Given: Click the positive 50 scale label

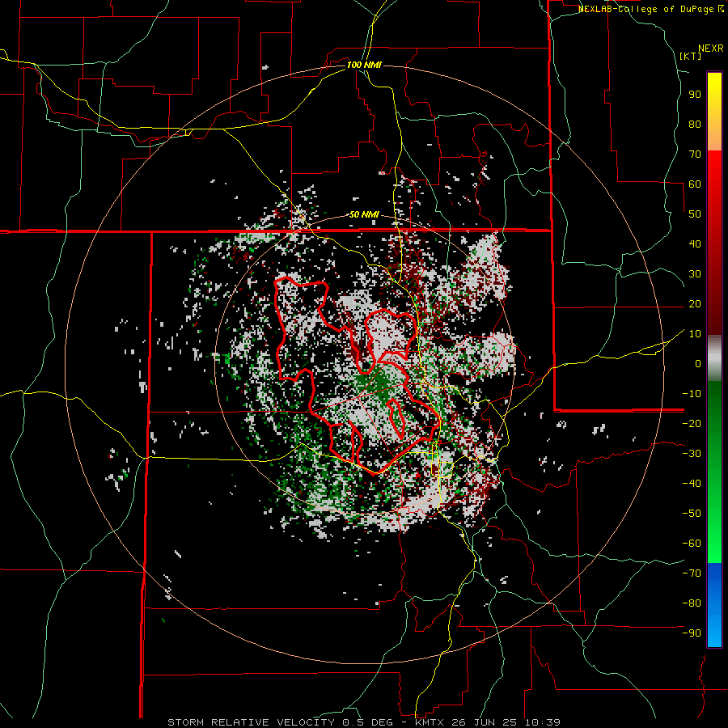Looking at the screenshot, I should point(695,214).
